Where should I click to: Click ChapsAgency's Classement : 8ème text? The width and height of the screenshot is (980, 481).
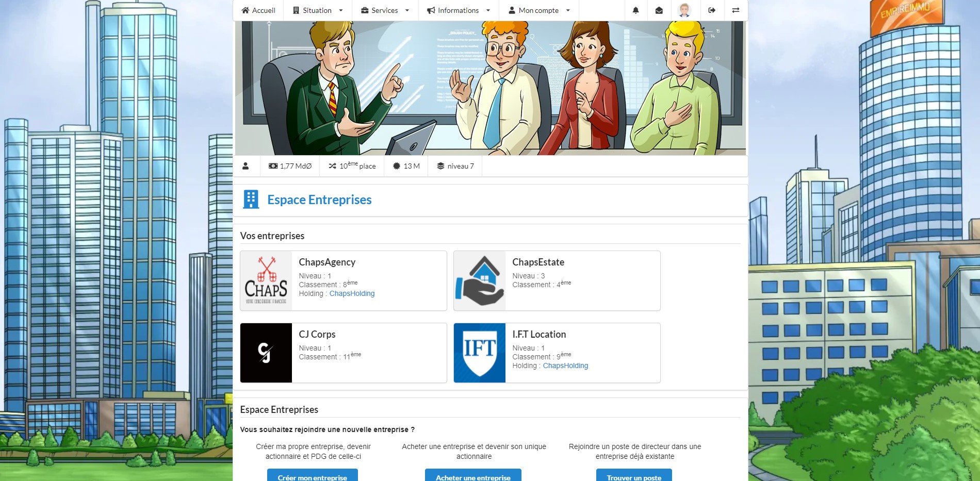pyautogui.click(x=328, y=284)
